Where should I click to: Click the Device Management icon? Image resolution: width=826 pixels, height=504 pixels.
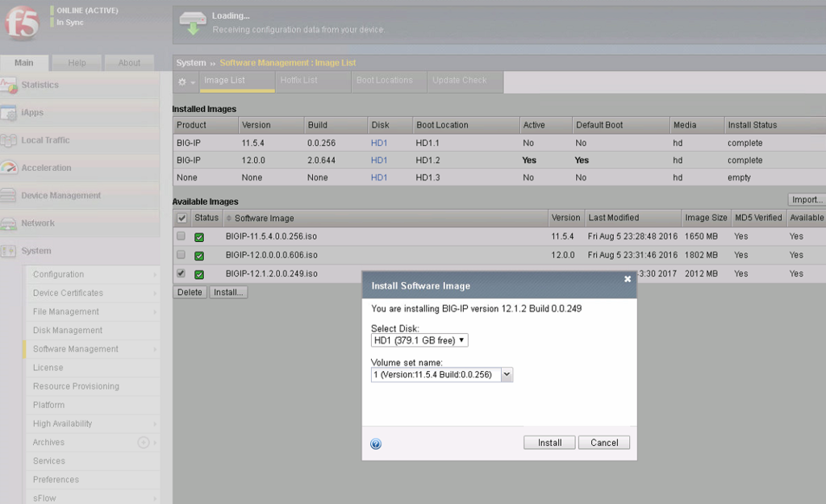9,196
